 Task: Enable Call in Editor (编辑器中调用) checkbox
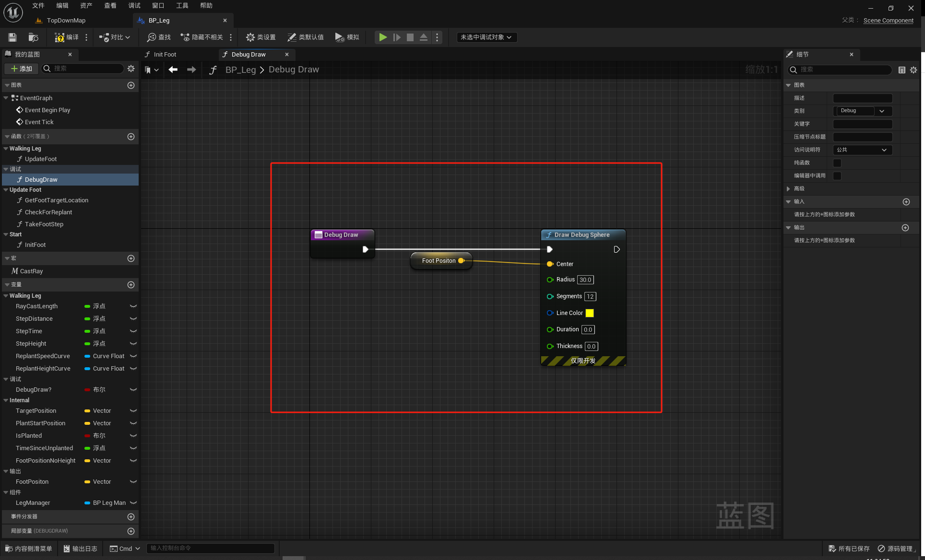[837, 176]
